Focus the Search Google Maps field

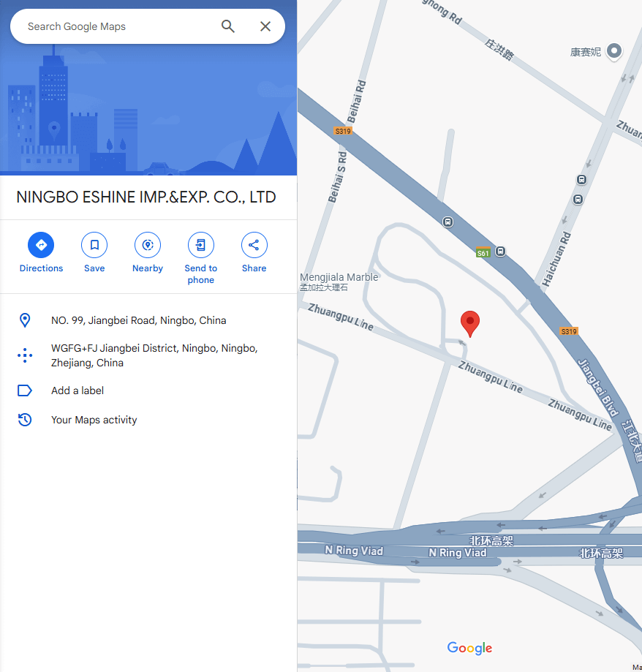[120, 26]
